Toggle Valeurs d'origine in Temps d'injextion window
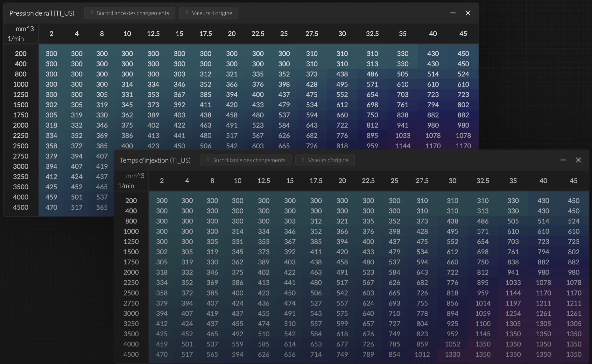Image resolution: width=592 pixels, height=364 pixels. 325,160
